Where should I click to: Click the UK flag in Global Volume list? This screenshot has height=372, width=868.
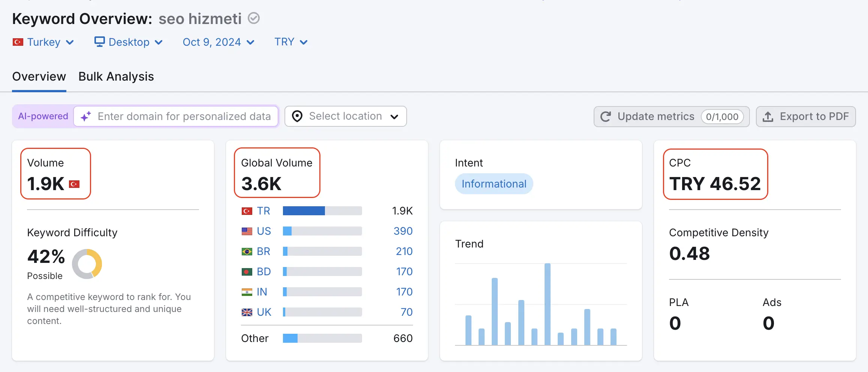pos(247,312)
